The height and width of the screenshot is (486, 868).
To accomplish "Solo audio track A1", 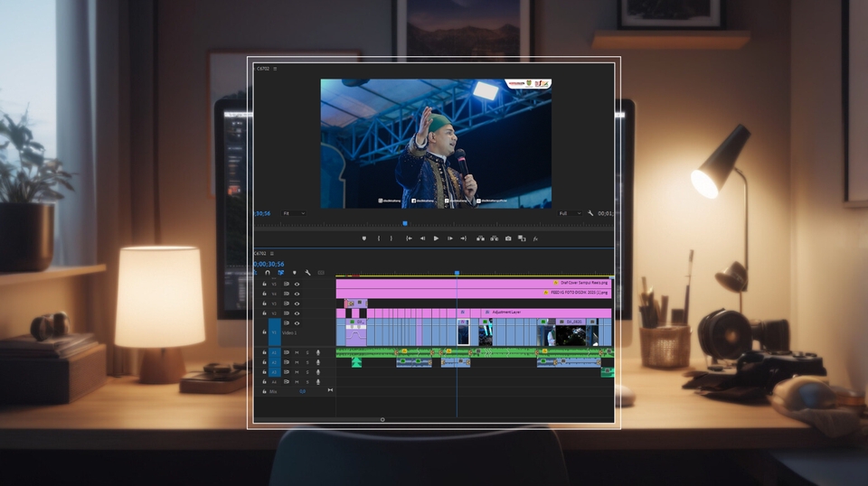I will (307, 352).
